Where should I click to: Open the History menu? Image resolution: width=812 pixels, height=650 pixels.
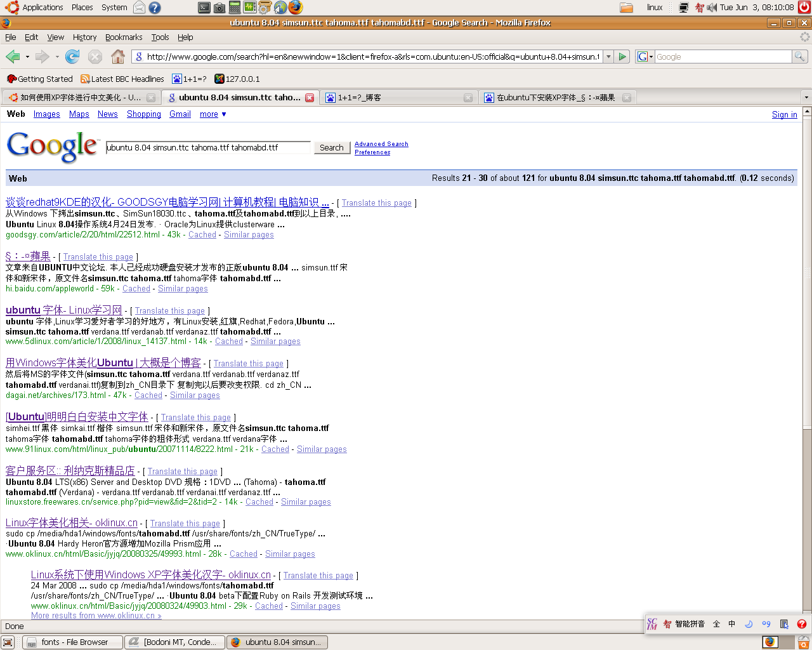[84, 37]
